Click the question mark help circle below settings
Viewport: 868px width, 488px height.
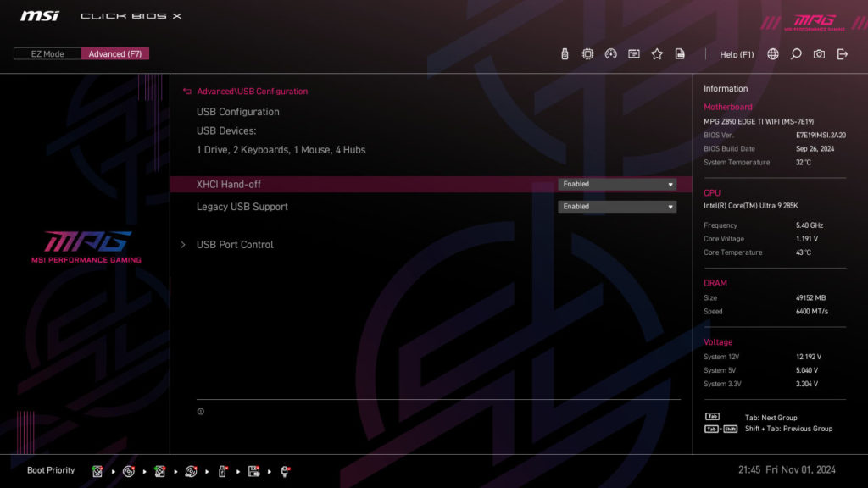pos(201,412)
